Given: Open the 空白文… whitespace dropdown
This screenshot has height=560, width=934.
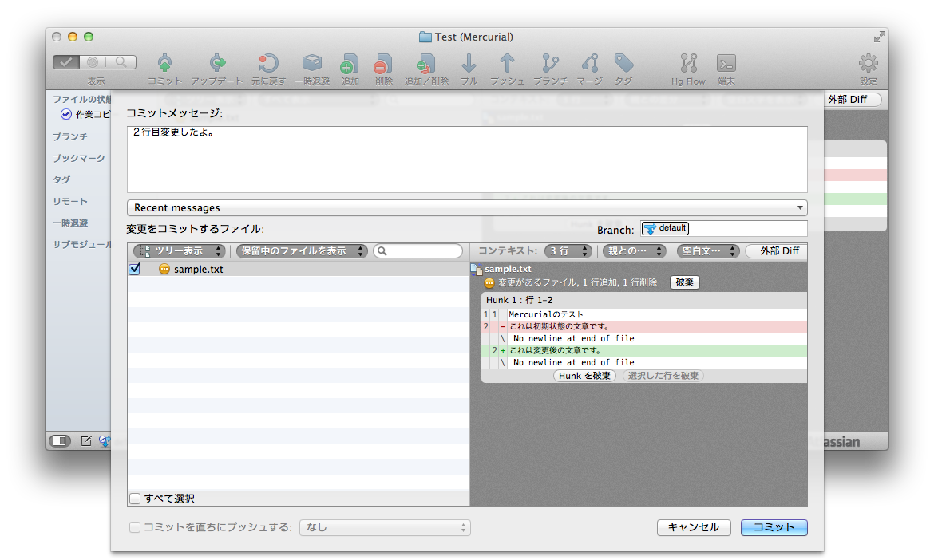Looking at the screenshot, I should (708, 251).
